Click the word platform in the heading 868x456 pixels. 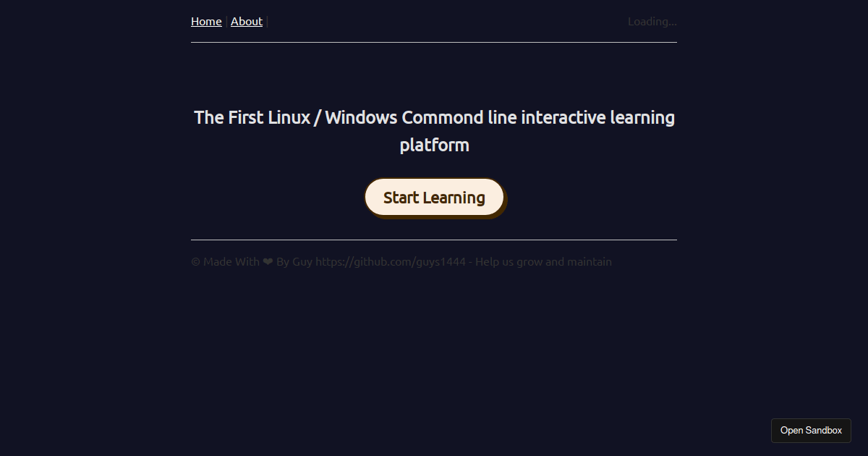point(434,144)
